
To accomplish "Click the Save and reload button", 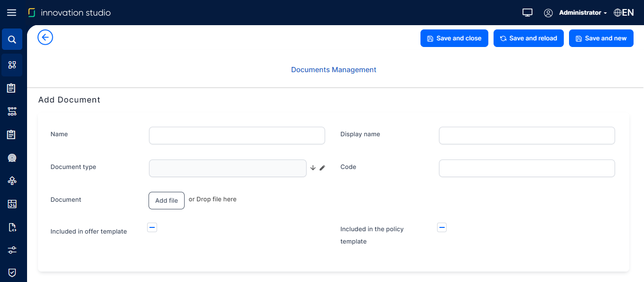I will click(528, 38).
